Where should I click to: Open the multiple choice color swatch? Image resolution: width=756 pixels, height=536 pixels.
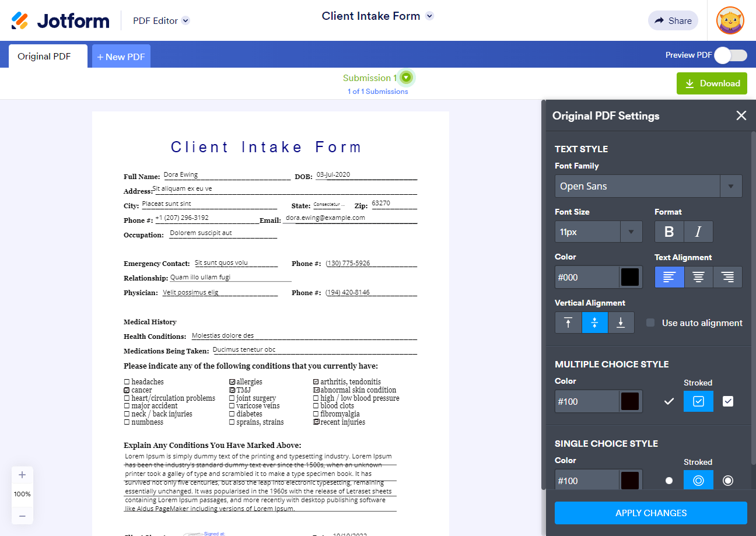click(630, 401)
